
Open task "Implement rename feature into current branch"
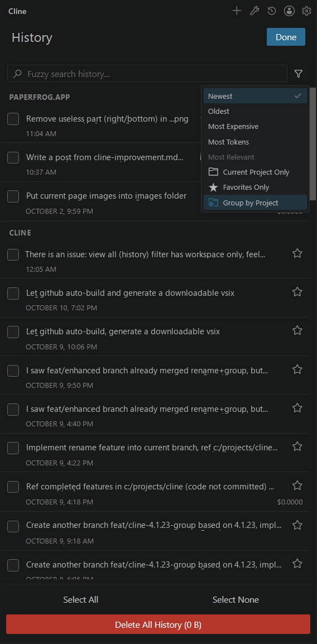point(151,448)
